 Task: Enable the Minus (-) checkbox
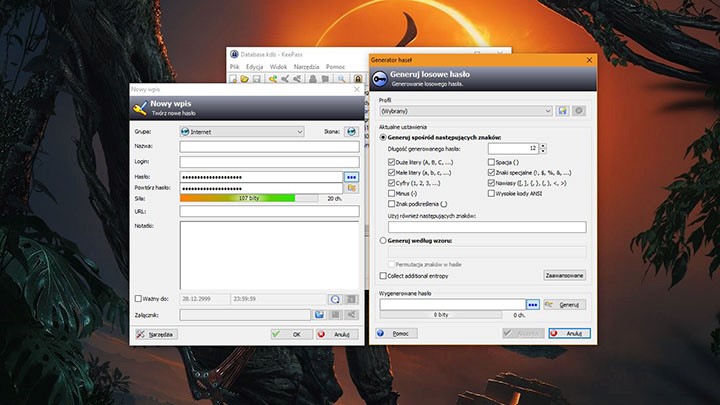(392, 193)
